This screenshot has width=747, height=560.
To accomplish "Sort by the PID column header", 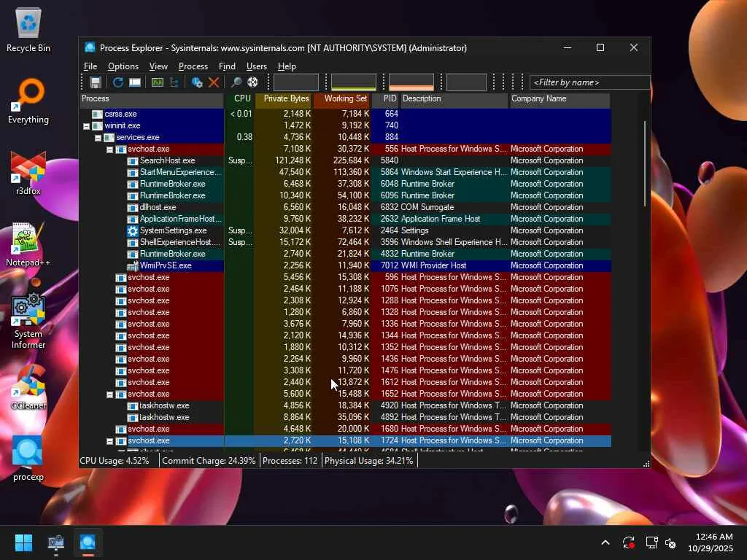I will [x=385, y=98].
